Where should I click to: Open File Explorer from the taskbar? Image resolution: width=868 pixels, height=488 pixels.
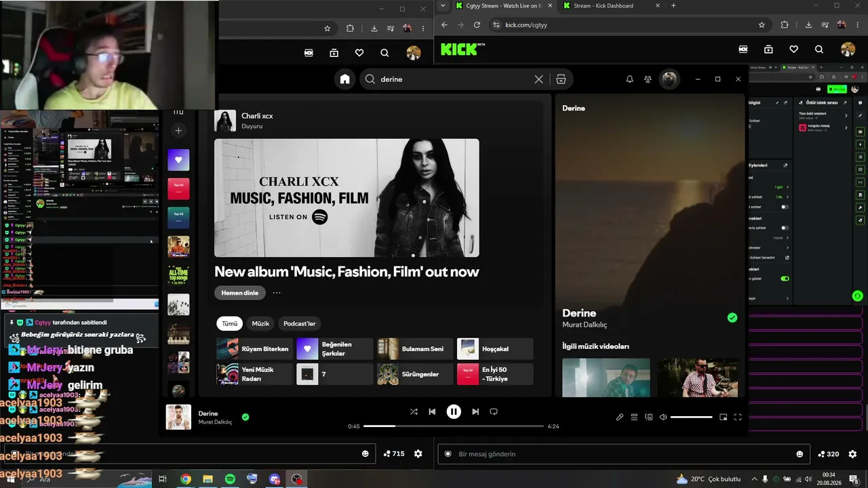pyautogui.click(x=208, y=479)
